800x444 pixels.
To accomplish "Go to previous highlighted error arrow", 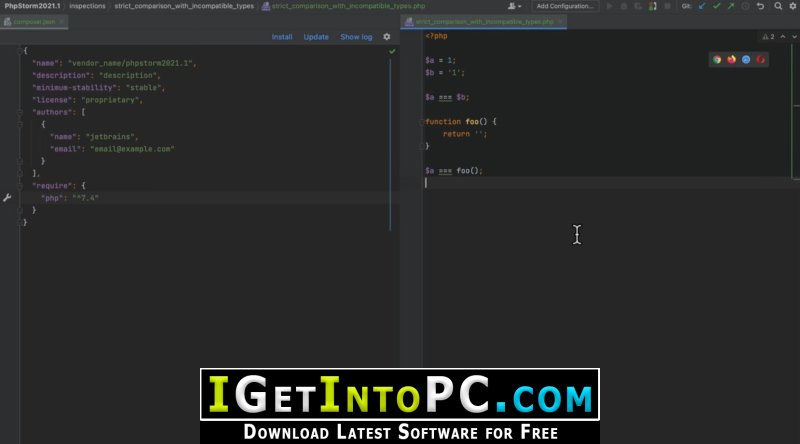I will [783, 37].
